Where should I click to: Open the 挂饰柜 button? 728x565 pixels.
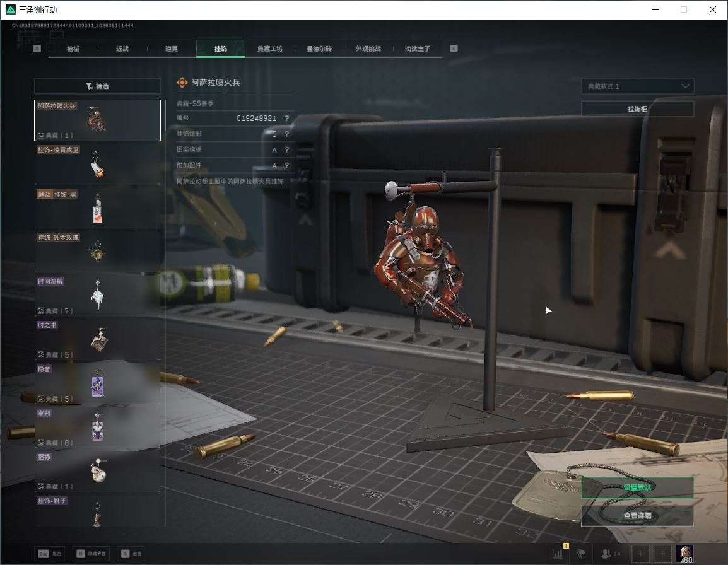(637, 108)
